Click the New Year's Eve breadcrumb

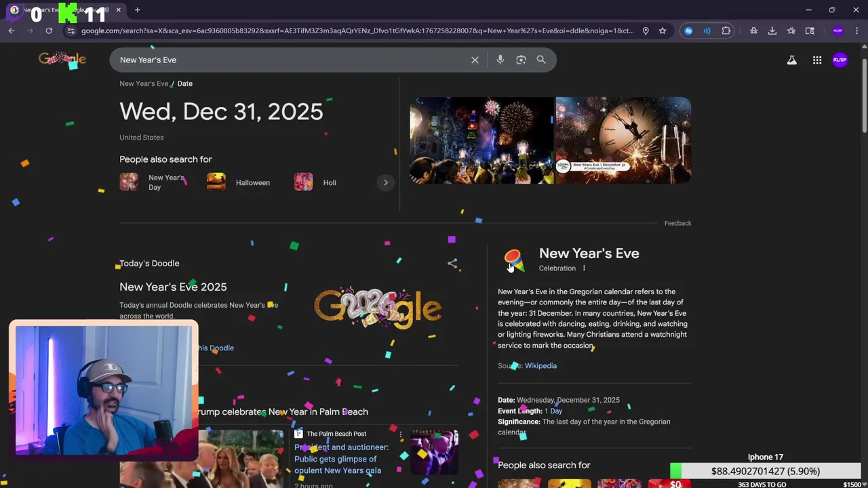click(144, 83)
